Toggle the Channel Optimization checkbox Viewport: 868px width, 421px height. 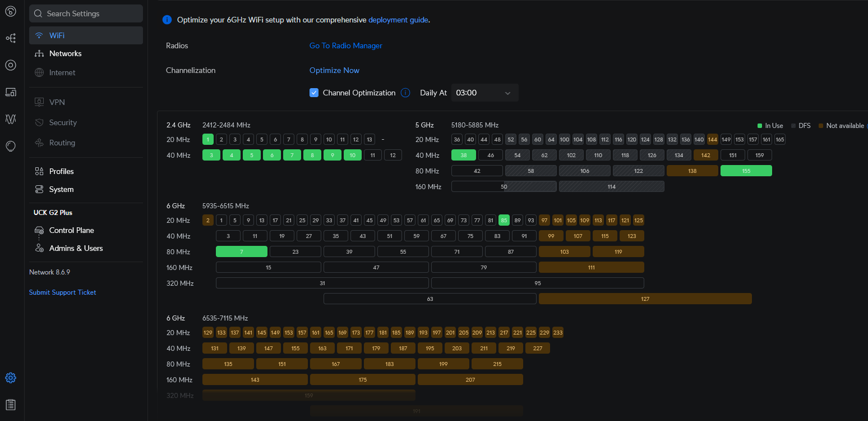(x=314, y=93)
